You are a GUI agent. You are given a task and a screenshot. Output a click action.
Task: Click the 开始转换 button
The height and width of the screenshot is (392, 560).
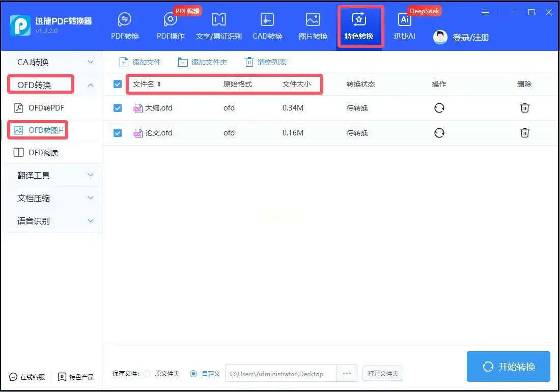508,367
